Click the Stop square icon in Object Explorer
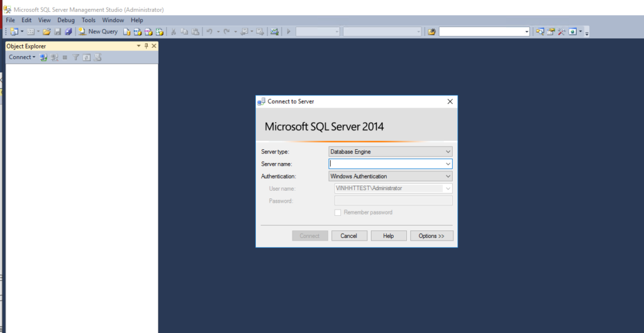 point(65,57)
